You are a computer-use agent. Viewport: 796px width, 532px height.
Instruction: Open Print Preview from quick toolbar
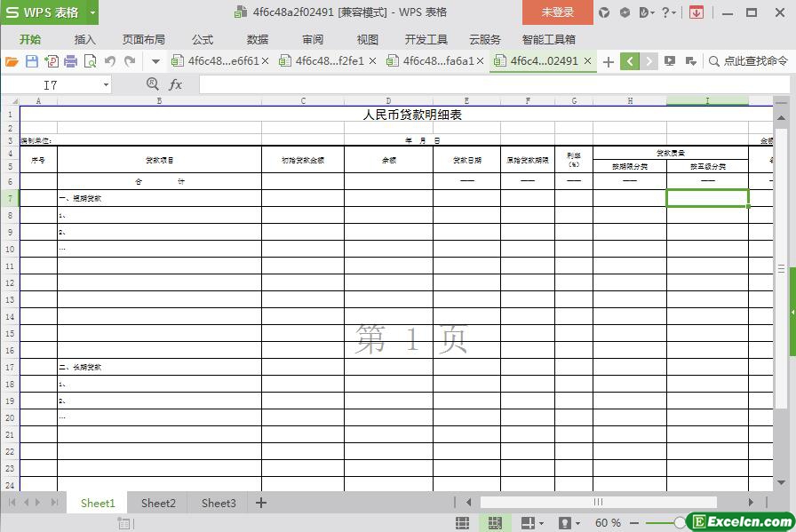(90, 61)
